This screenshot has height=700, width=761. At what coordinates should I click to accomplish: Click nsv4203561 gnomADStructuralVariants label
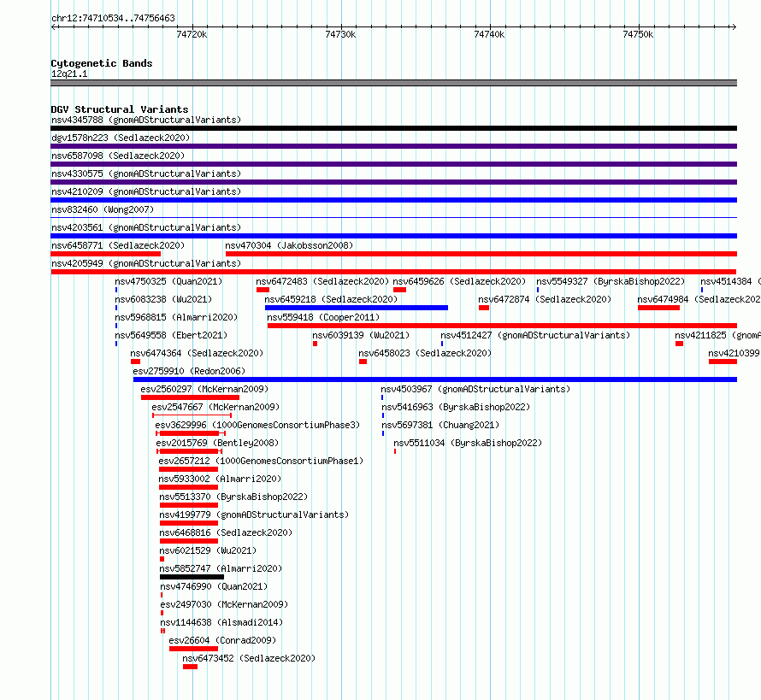pyautogui.click(x=146, y=227)
